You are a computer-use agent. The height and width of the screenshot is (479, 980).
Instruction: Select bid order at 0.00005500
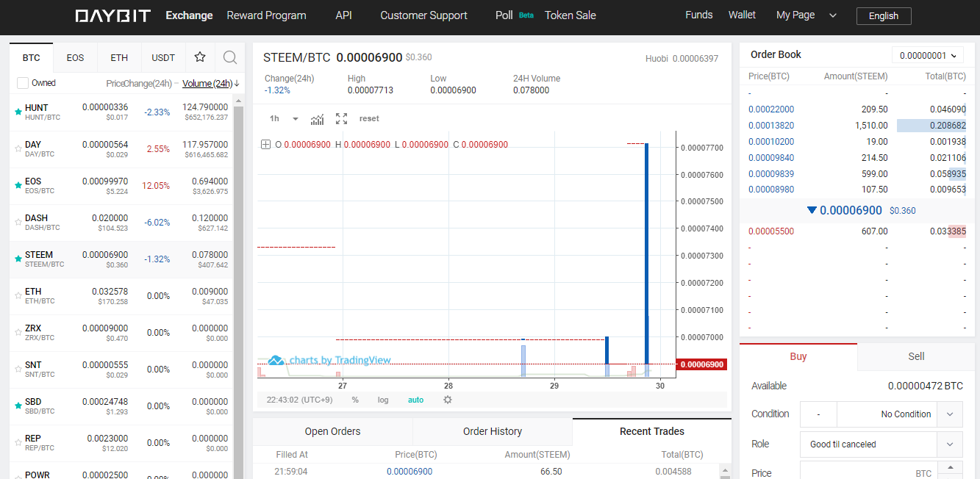[x=857, y=231]
